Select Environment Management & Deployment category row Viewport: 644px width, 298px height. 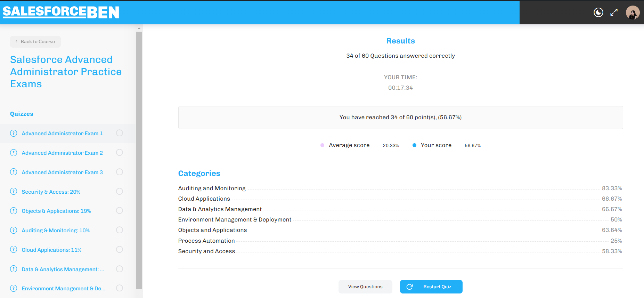(400, 219)
